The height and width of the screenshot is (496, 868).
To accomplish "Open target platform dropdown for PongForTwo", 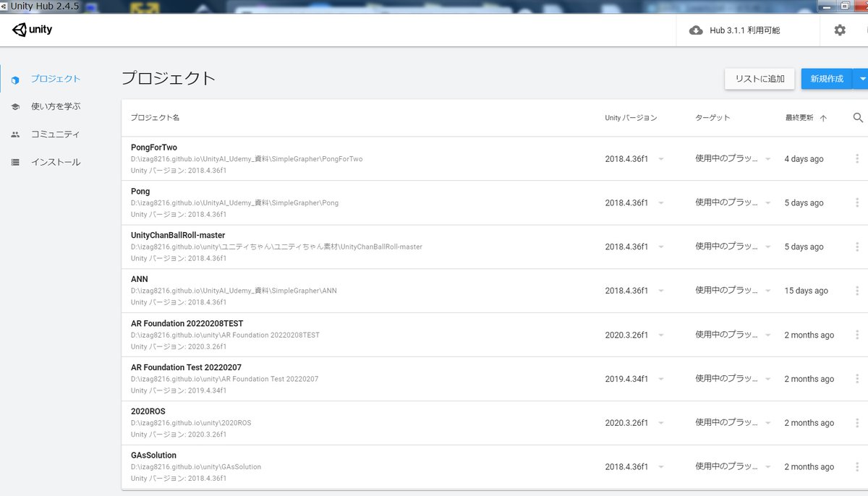I will pyautogui.click(x=767, y=159).
